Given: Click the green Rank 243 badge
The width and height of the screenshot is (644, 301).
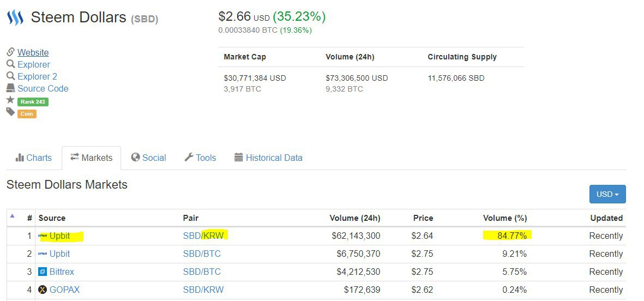Looking at the screenshot, I should tap(33, 102).
